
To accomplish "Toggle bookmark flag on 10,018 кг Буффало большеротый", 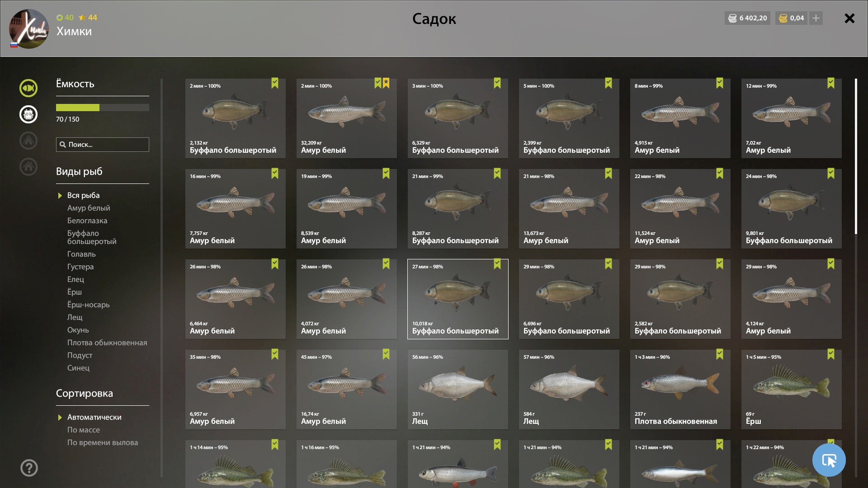I will (x=497, y=264).
